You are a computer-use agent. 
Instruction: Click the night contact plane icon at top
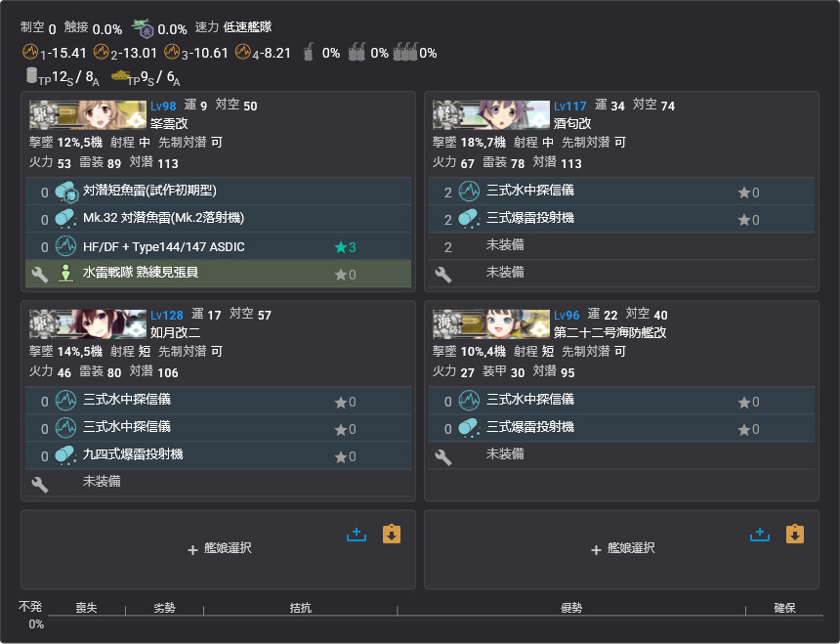point(143,28)
